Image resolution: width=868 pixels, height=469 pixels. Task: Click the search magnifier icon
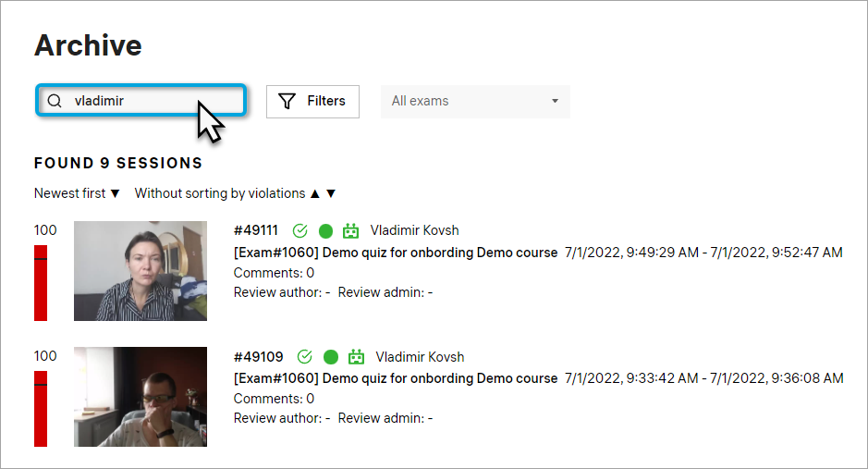55,101
